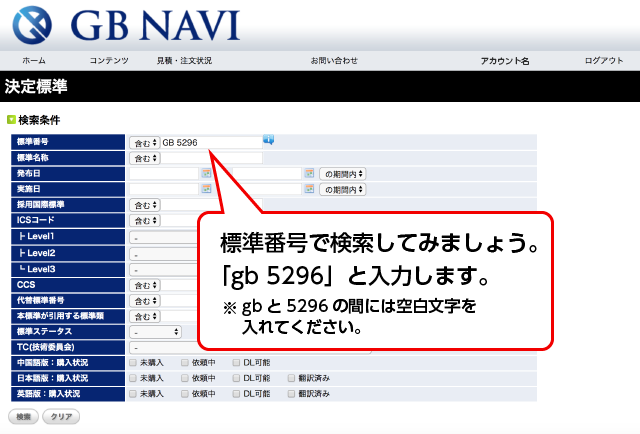Check 翻訳済み in 日本語版 purchase status row

(291, 378)
